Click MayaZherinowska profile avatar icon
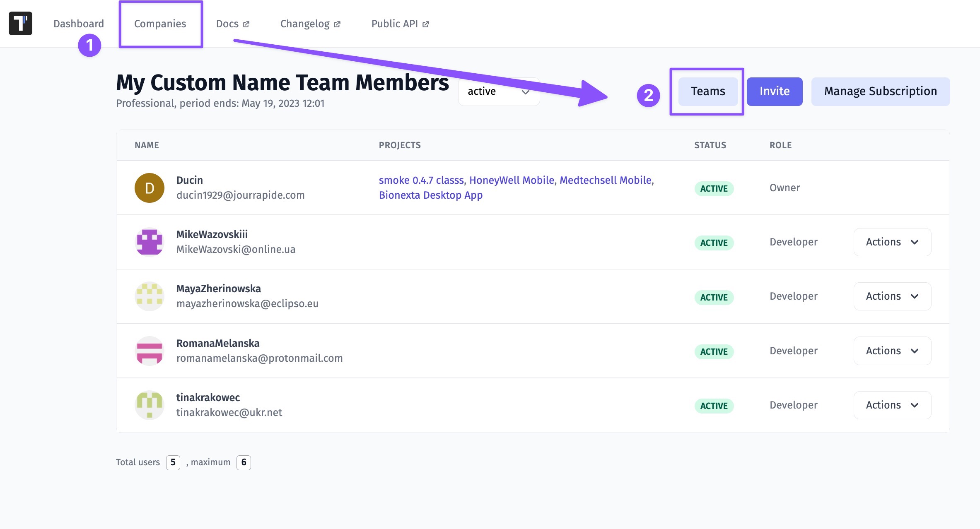 pyautogui.click(x=149, y=296)
